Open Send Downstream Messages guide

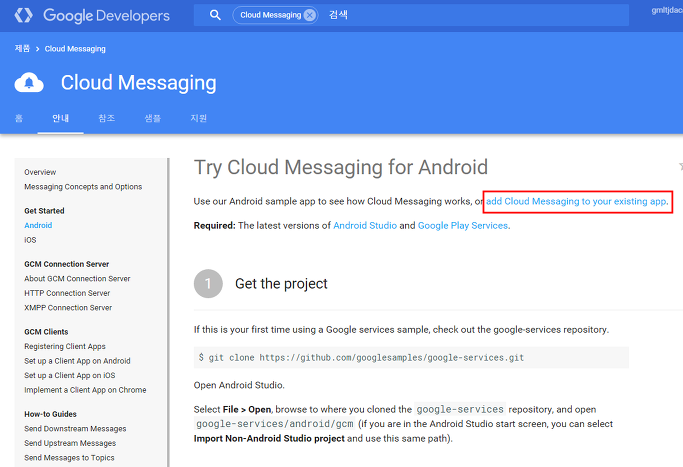click(75, 429)
